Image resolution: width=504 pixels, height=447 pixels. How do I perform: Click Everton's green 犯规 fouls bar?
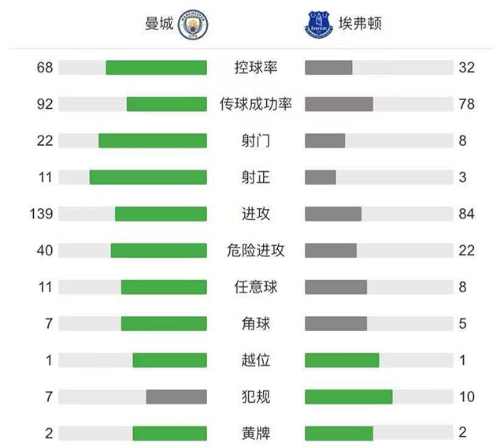point(348,397)
